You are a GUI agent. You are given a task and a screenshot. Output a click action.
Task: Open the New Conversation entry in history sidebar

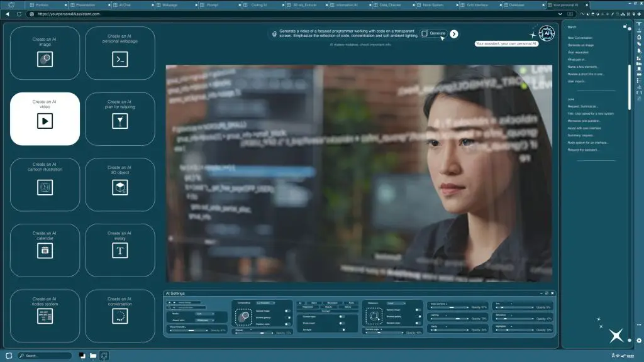click(581, 38)
